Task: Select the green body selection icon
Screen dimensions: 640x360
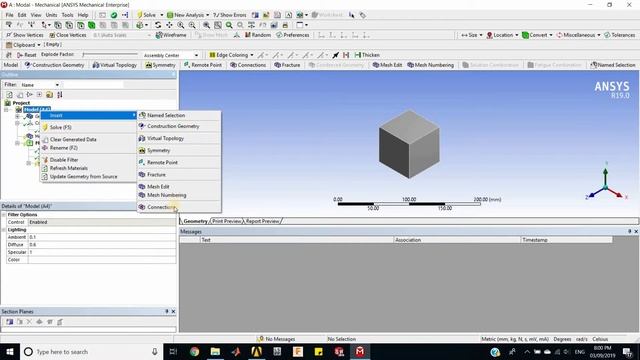Action: point(91,25)
